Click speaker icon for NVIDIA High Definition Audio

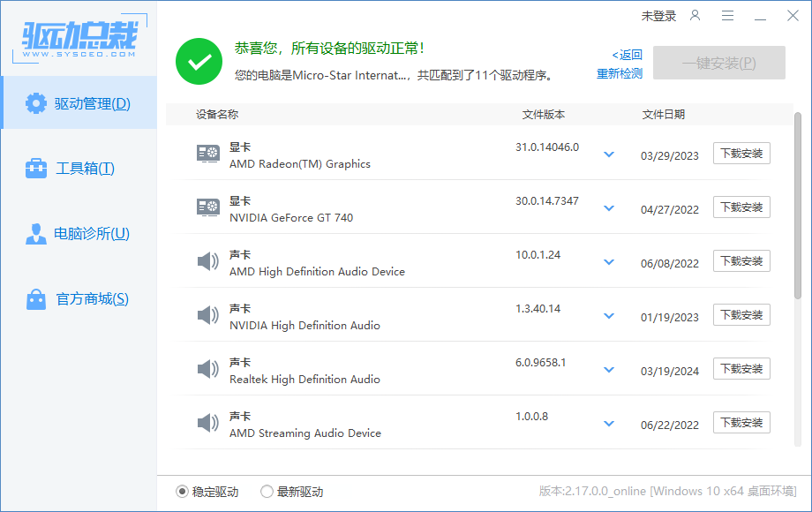(208, 315)
